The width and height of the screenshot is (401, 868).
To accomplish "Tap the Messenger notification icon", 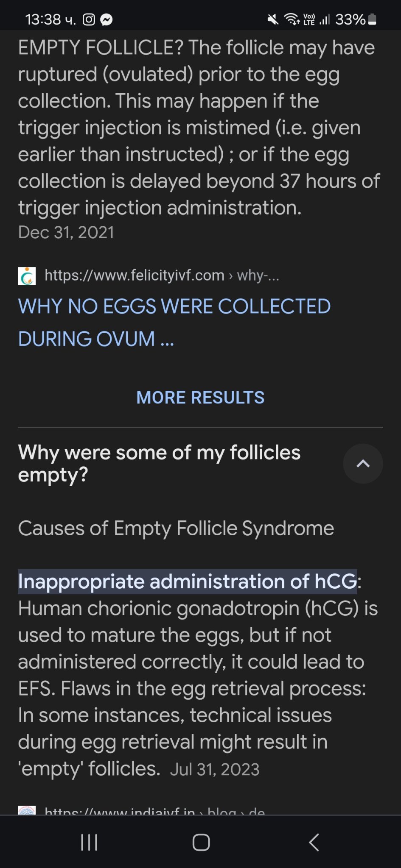I will [x=107, y=19].
